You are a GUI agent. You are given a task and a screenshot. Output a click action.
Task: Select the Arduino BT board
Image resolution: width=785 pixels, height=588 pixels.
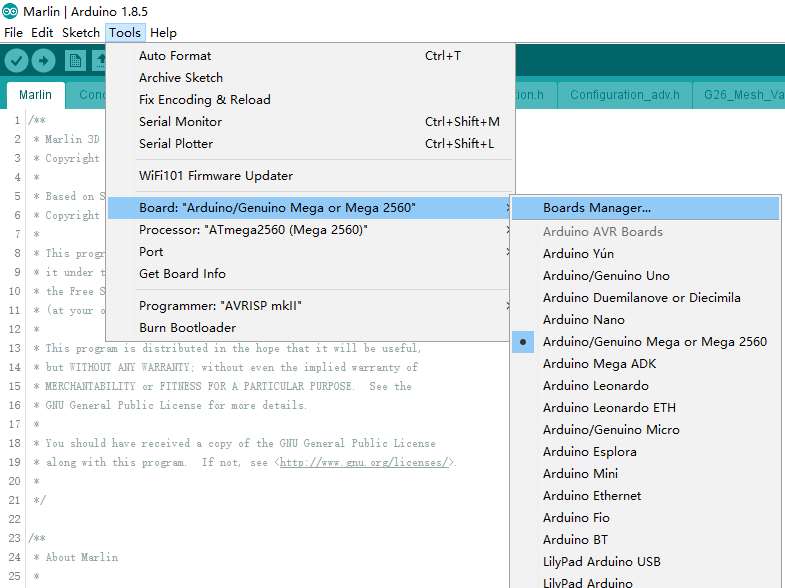tap(645, 540)
